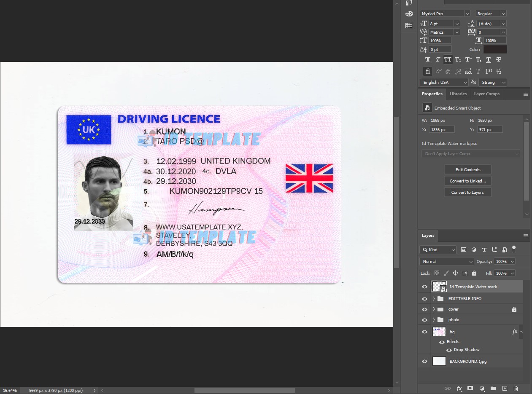Viewport: 532px width, 394px height.
Task: Add a layer mask
Action: 470,388
